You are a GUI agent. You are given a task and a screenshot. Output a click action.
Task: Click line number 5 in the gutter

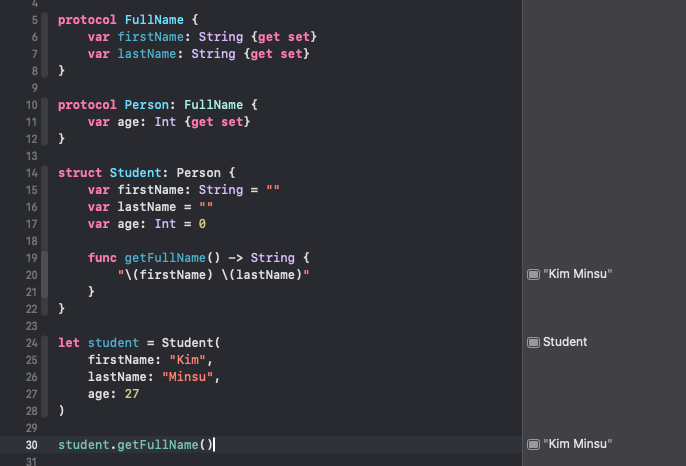point(35,20)
